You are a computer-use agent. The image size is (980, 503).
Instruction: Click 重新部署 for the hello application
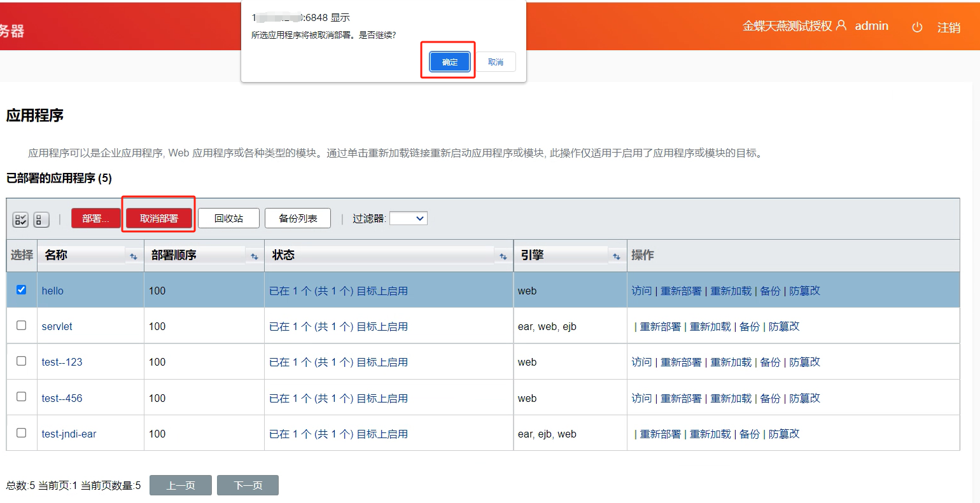click(x=681, y=291)
